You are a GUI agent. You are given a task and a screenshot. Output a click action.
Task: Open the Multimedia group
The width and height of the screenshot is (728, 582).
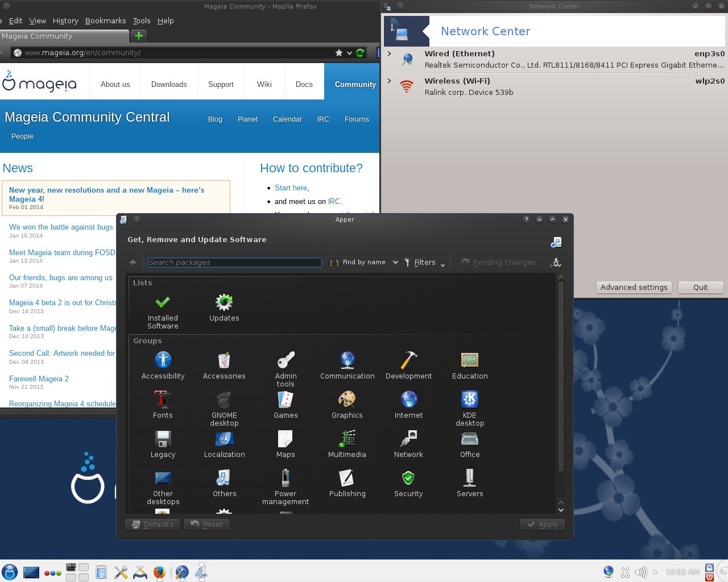tap(347, 444)
